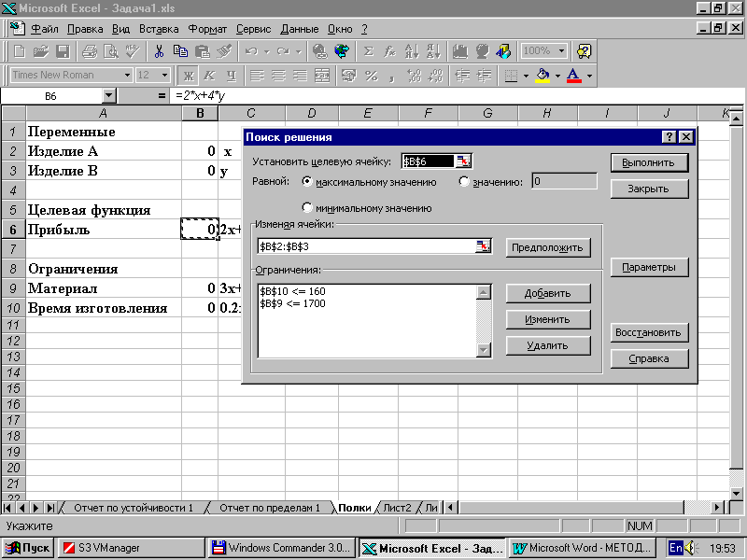Screen dimensions: 747x560
Task: Select the максимальному значению radio option
Action: point(307,181)
